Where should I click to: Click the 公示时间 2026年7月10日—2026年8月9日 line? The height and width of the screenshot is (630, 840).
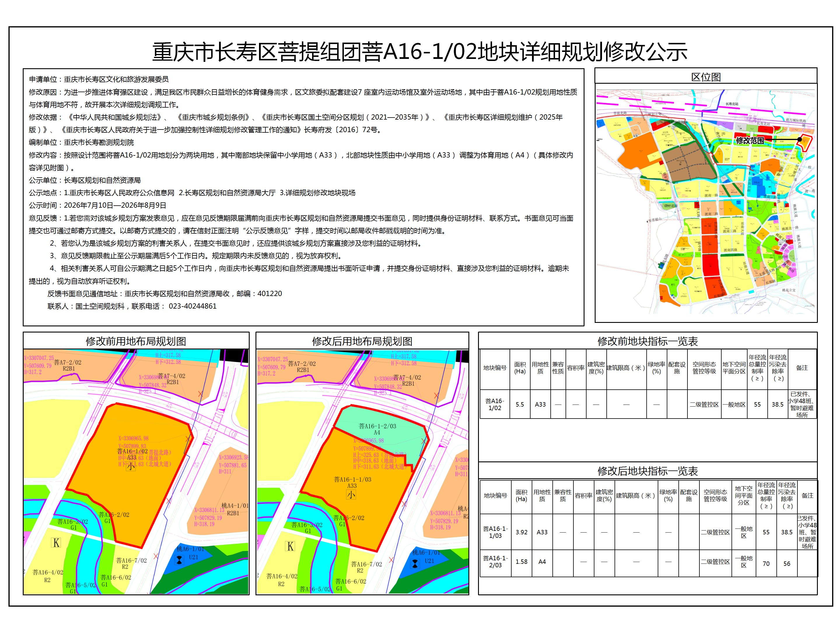(98, 205)
